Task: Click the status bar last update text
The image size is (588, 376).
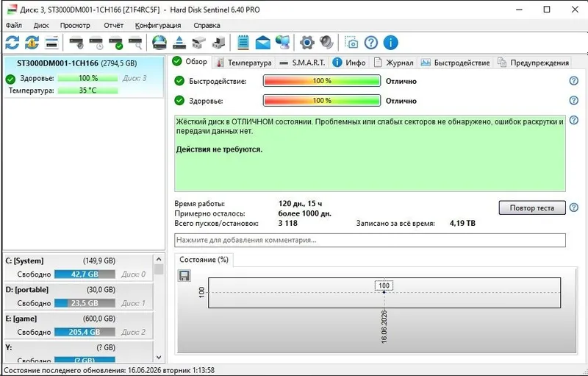Action: pos(109,370)
